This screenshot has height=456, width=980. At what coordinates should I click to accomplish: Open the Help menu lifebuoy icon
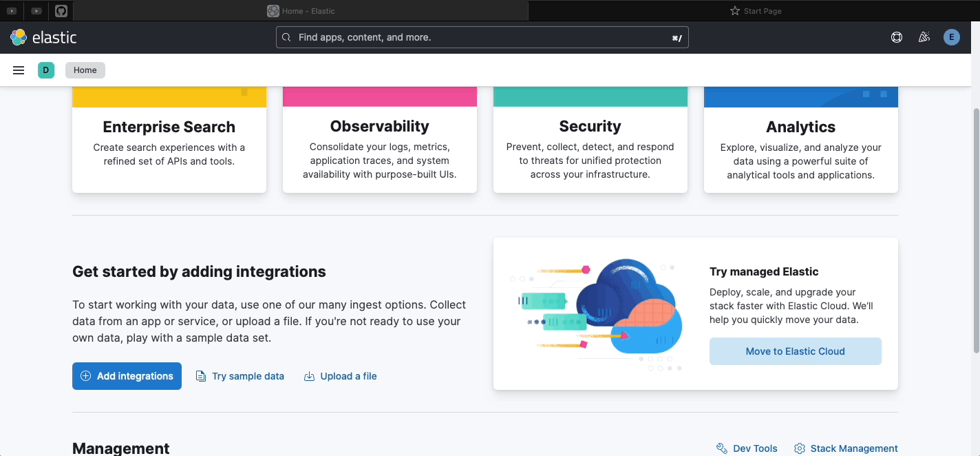click(x=896, y=37)
